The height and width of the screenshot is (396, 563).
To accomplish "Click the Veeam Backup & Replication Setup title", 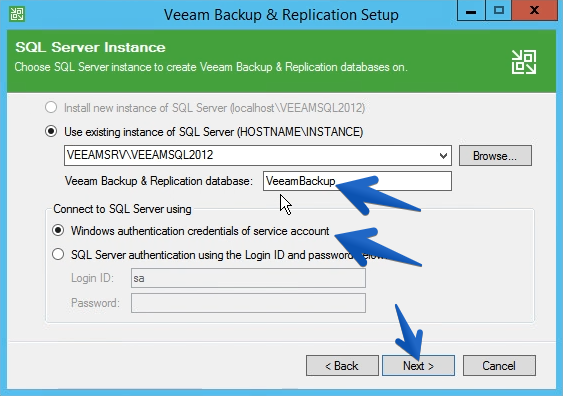I will (281, 15).
